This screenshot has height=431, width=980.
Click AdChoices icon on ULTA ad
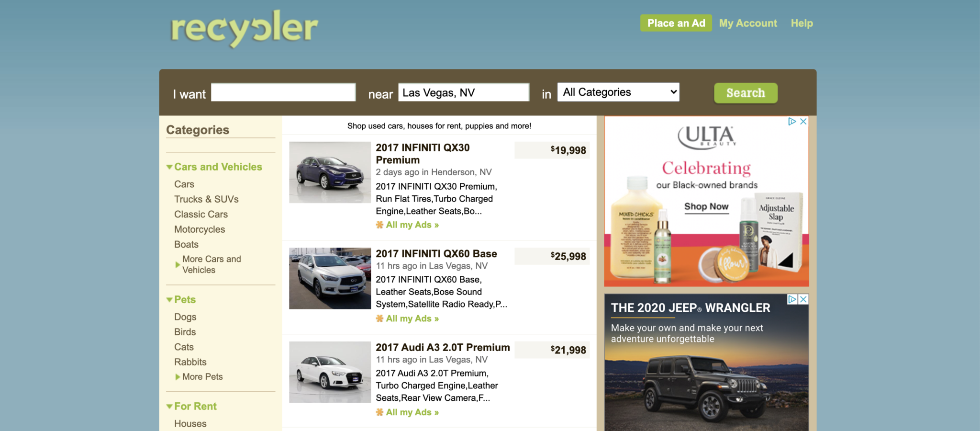point(792,122)
